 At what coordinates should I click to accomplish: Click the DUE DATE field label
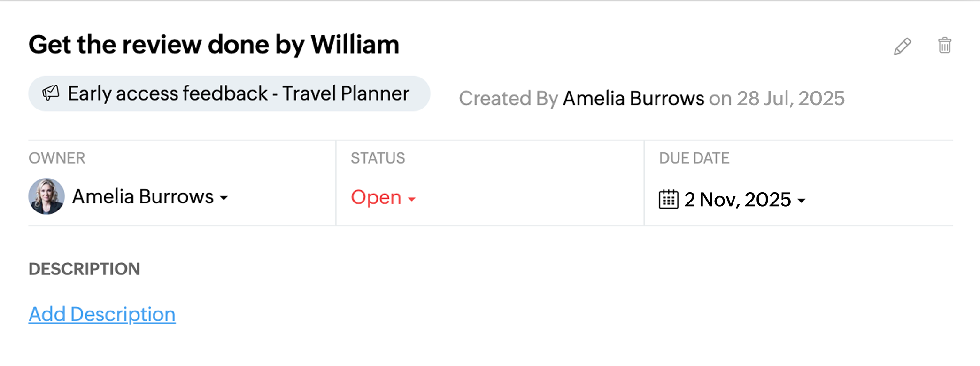tap(694, 158)
